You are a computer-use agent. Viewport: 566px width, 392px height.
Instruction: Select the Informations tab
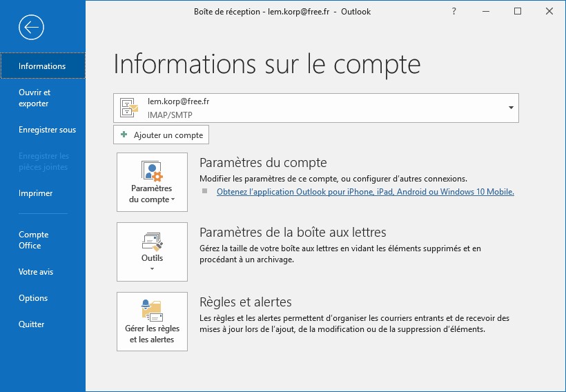(x=42, y=66)
